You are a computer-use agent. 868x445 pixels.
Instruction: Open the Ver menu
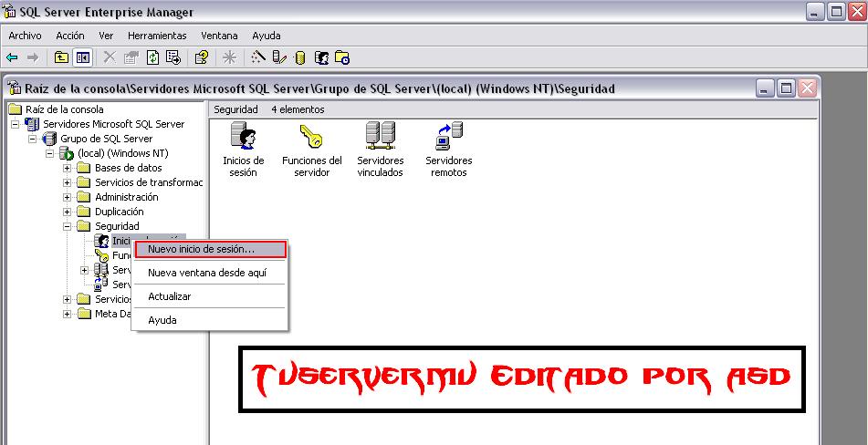106,36
